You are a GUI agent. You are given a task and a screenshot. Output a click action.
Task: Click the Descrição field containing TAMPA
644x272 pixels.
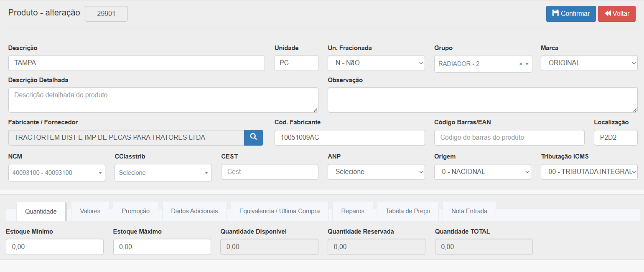(x=137, y=63)
